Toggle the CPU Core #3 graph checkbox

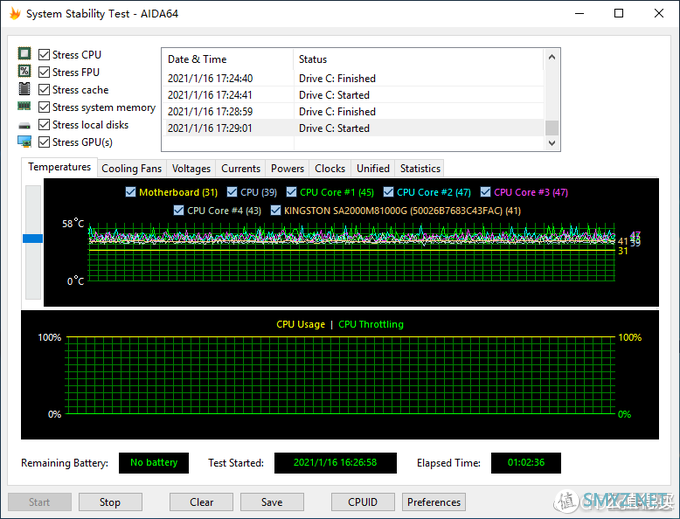486,192
